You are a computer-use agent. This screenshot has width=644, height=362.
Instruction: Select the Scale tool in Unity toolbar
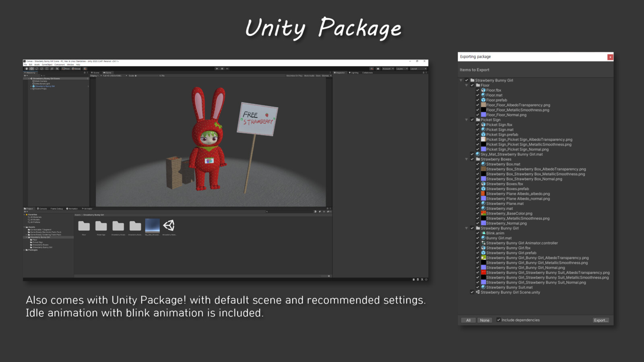point(42,69)
